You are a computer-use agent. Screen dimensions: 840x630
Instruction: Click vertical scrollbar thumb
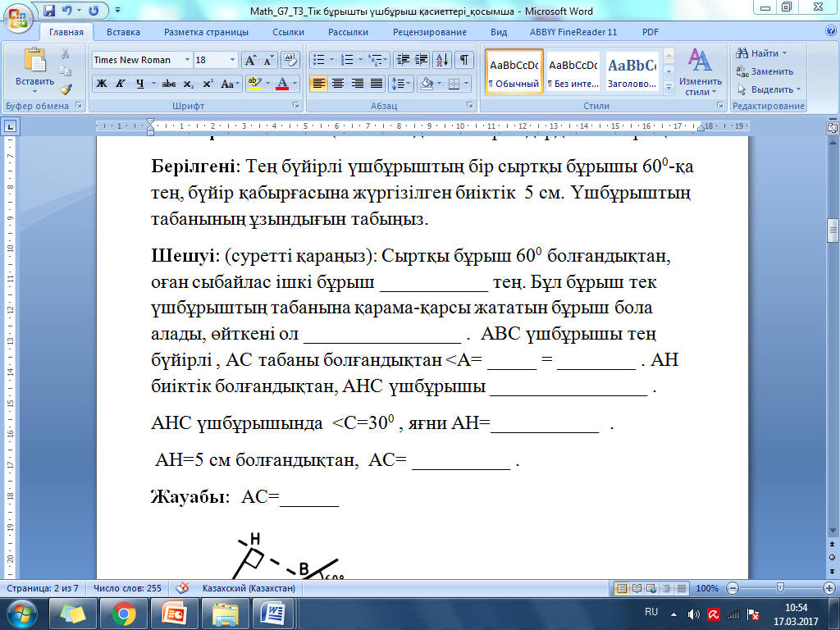[833, 231]
